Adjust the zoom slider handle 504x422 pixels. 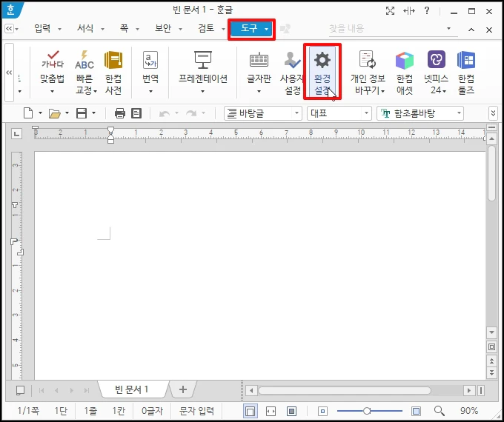[x=366, y=411]
